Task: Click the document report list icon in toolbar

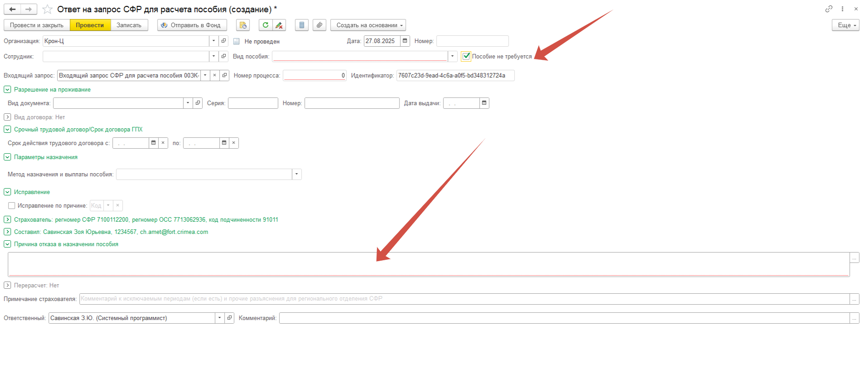Action: click(x=302, y=25)
